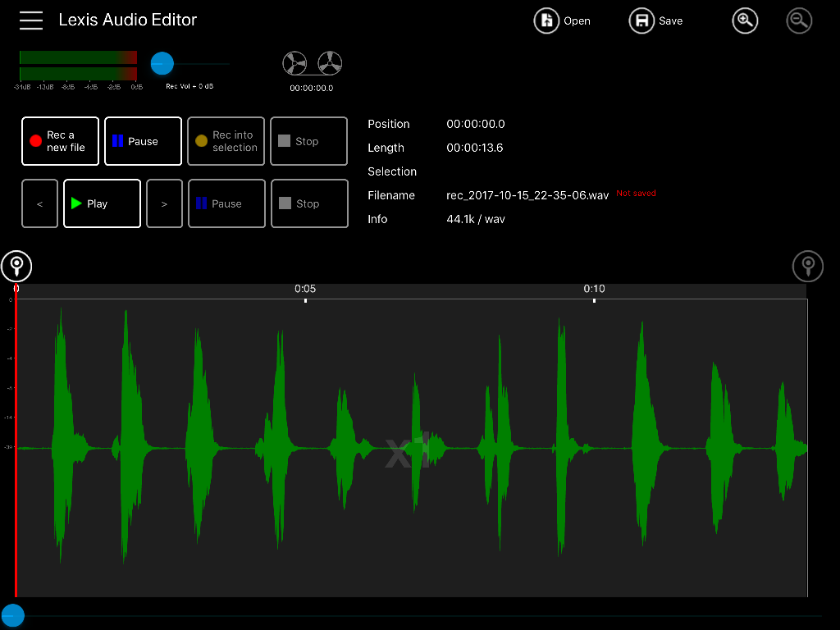Zoom out of the waveform

(x=799, y=21)
